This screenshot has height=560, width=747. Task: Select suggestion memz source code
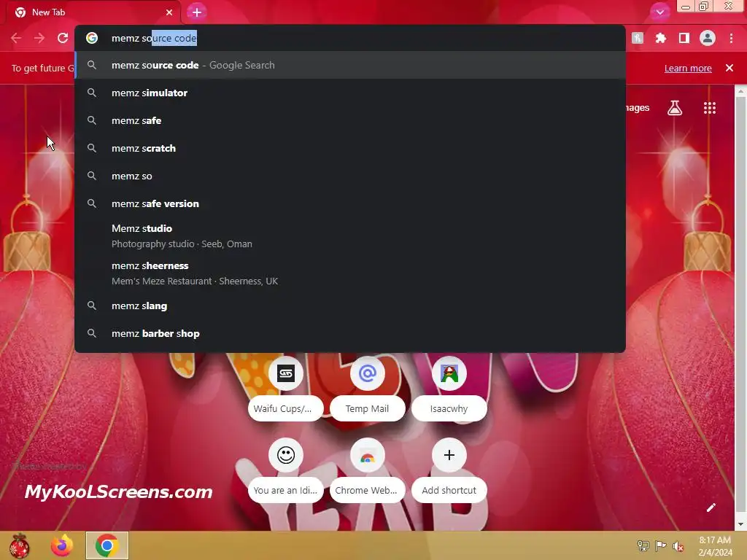click(x=350, y=65)
